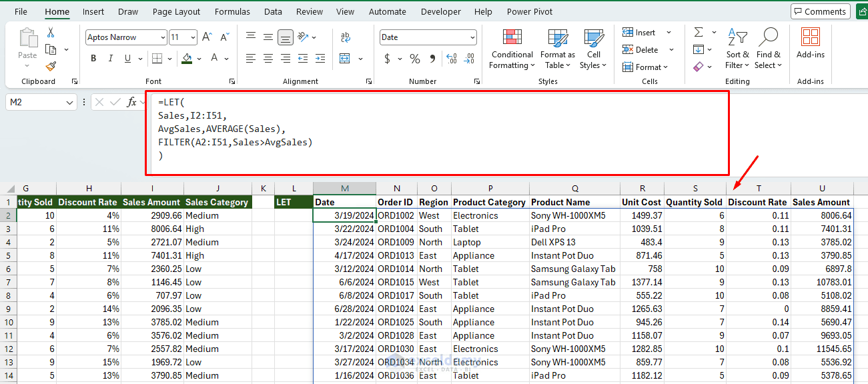Viewport: 868px width, 384px height.
Task: Toggle Align Right
Action: point(286,59)
